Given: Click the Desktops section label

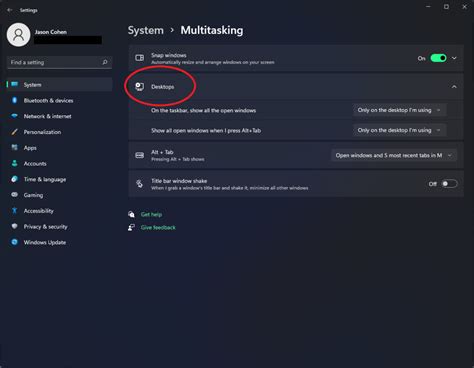Looking at the screenshot, I should click(x=163, y=87).
